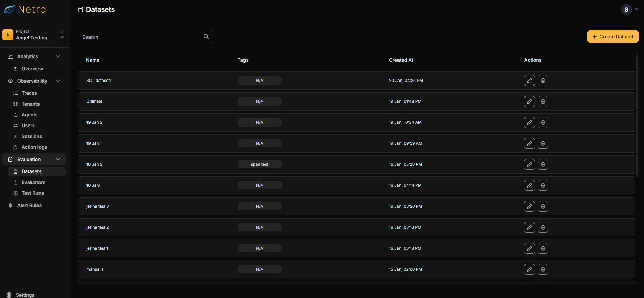
Task: Delete the Ultimate dataset
Action: 543,101
